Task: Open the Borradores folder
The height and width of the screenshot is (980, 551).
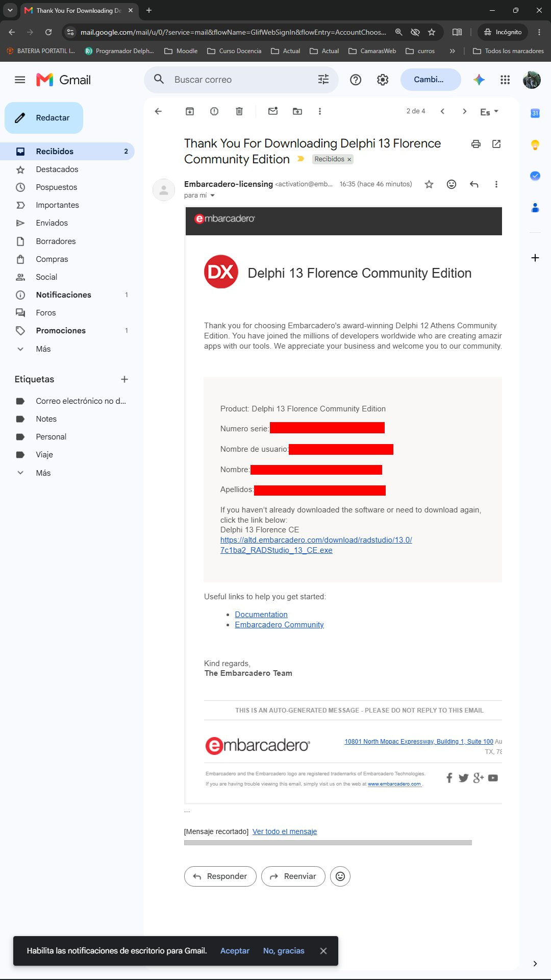Action: [67, 241]
